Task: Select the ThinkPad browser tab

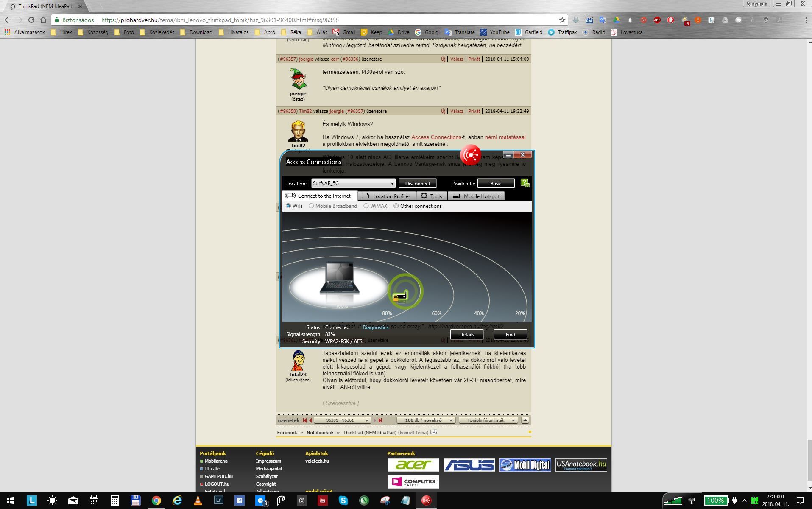Action: pos(46,6)
